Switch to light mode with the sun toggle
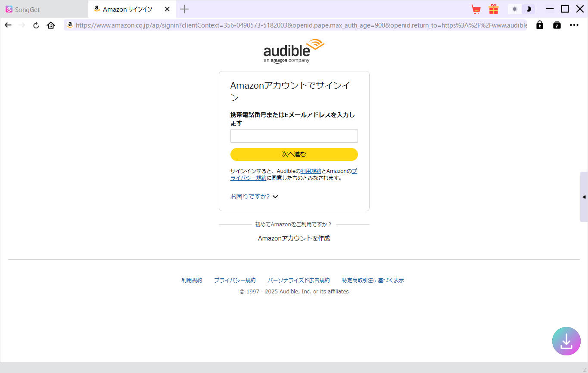This screenshot has width=588, height=373. pyautogui.click(x=514, y=9)
